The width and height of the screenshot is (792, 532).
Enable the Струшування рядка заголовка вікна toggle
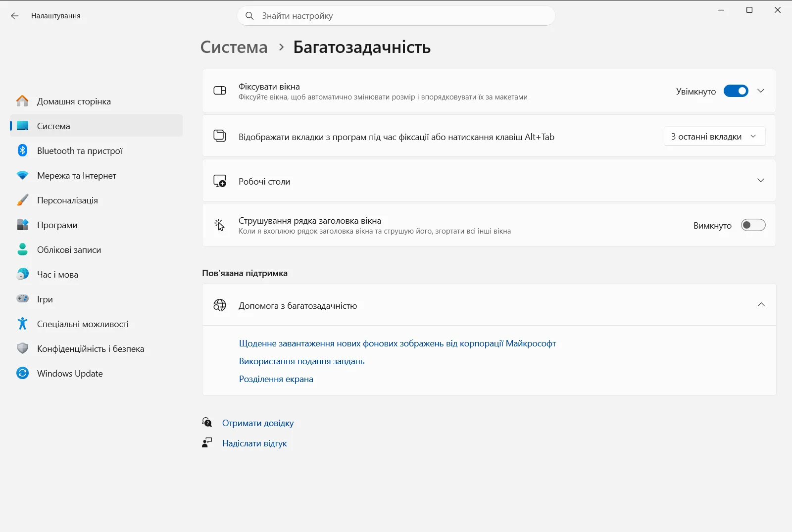(753, 225)
